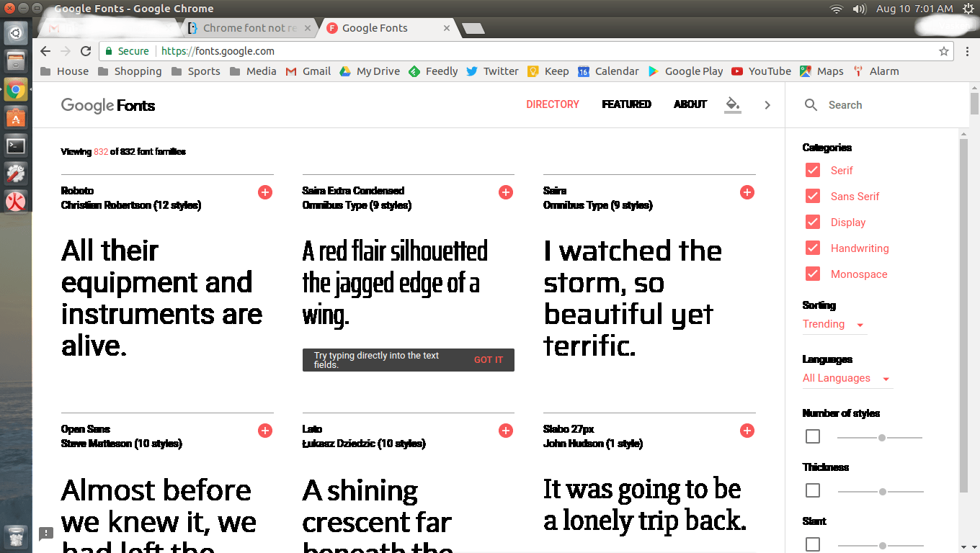Open the My Drive bookmark

coord(370,71)
